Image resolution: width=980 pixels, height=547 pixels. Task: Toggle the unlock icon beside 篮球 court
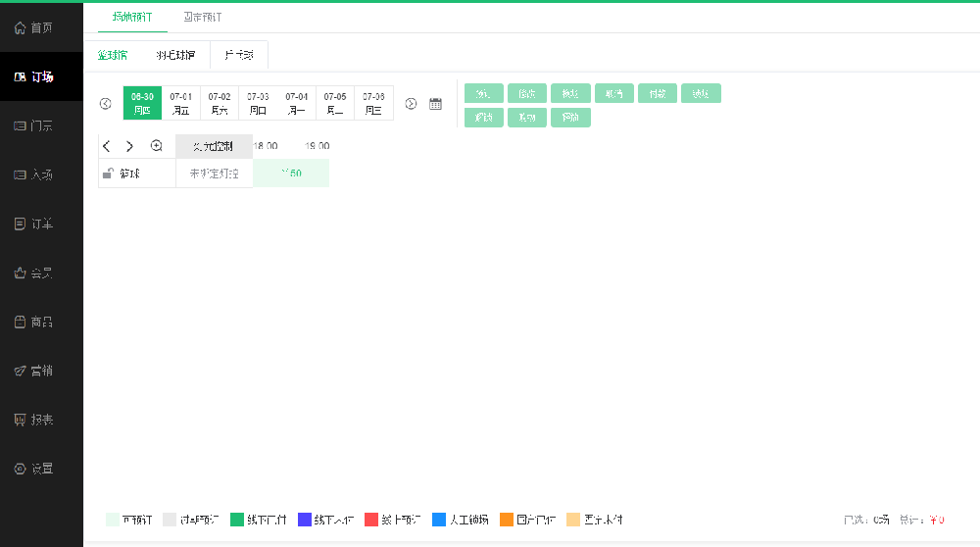(x=108, y=174)
